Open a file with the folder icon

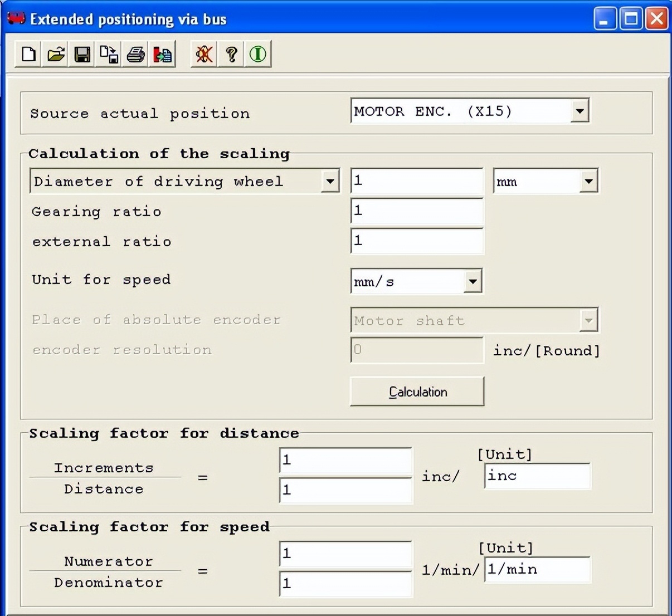pos(56,55)
